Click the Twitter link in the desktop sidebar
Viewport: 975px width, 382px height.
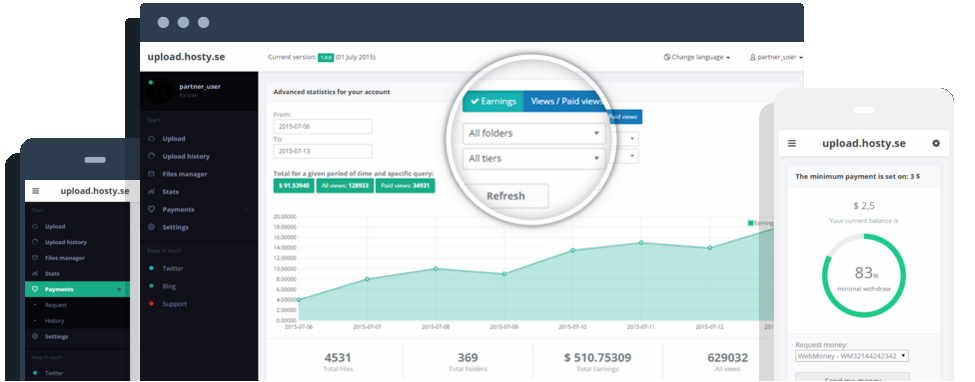tap(172, 269)
